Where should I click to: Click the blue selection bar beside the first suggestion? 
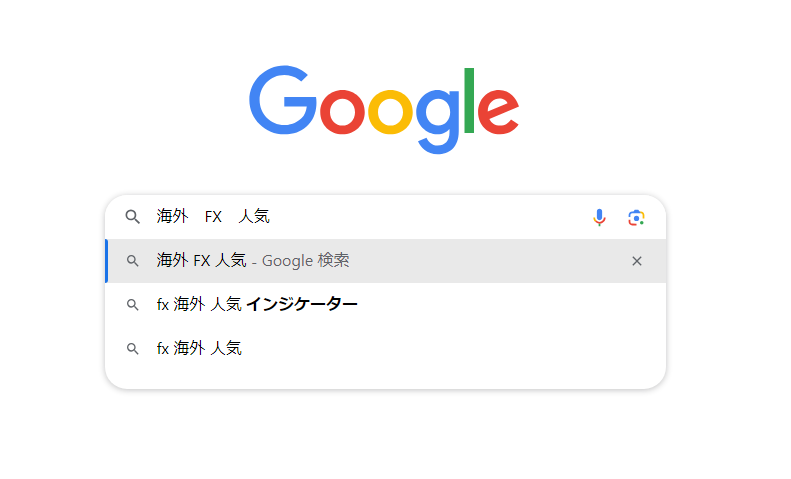[107, 261]
